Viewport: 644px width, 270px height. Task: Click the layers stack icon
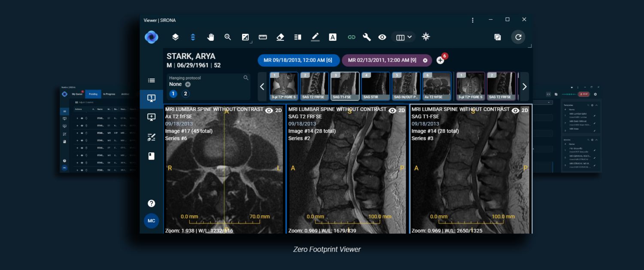(175, 37)
